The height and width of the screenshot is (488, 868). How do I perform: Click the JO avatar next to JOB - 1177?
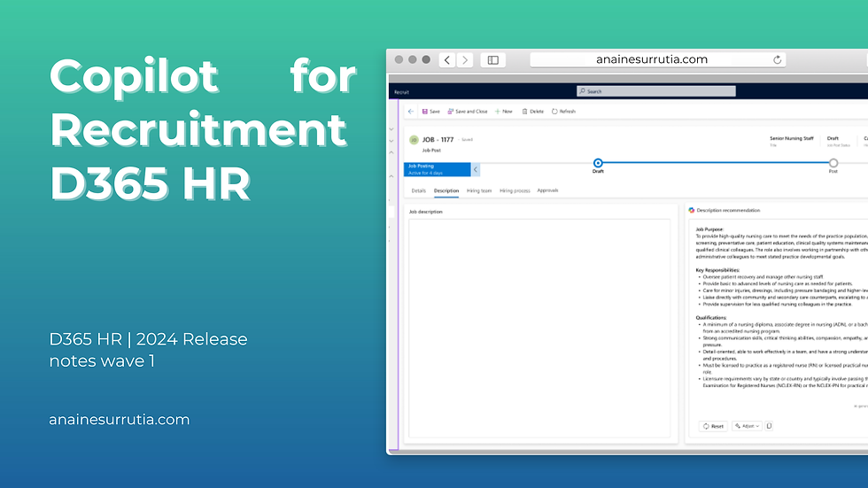(x=414, y=140)
